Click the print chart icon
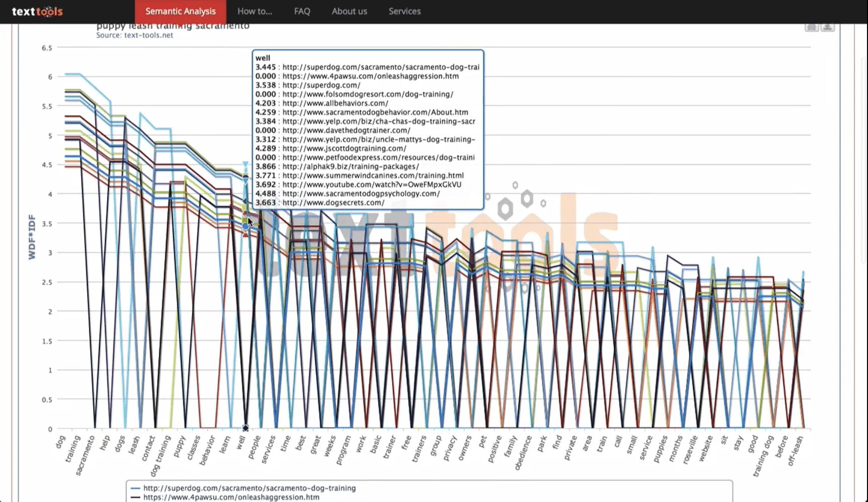 pos(811,27)
